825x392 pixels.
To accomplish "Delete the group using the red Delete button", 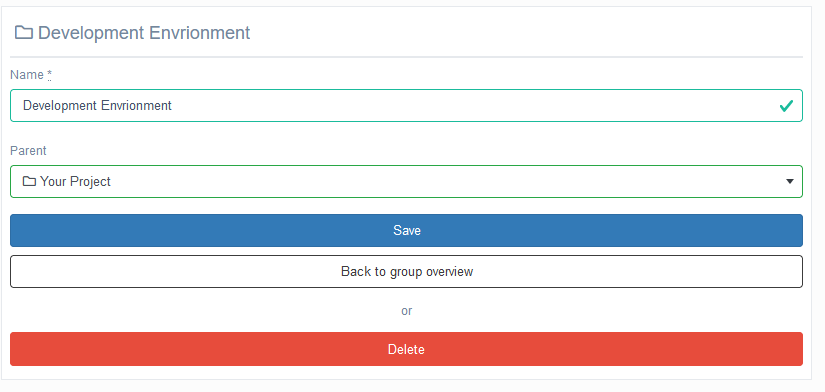I will coord(406,349).
